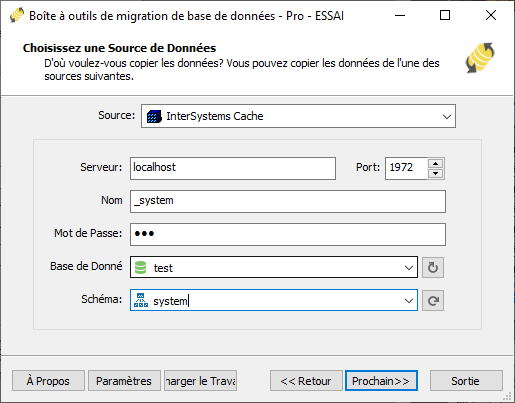Open the Source dropdown list
This screenshot has width=515, height=403.
click(447, 117)
